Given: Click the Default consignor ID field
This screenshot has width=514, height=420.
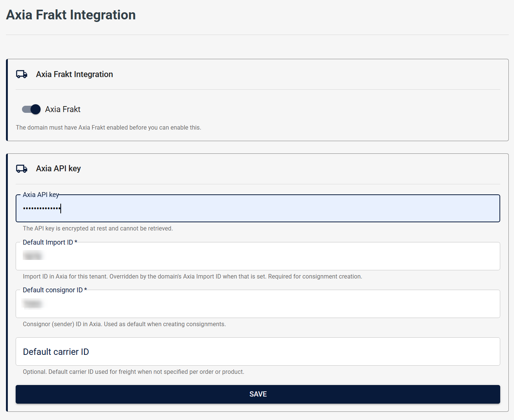Looking at the screenshot, I should click(258, 304).
